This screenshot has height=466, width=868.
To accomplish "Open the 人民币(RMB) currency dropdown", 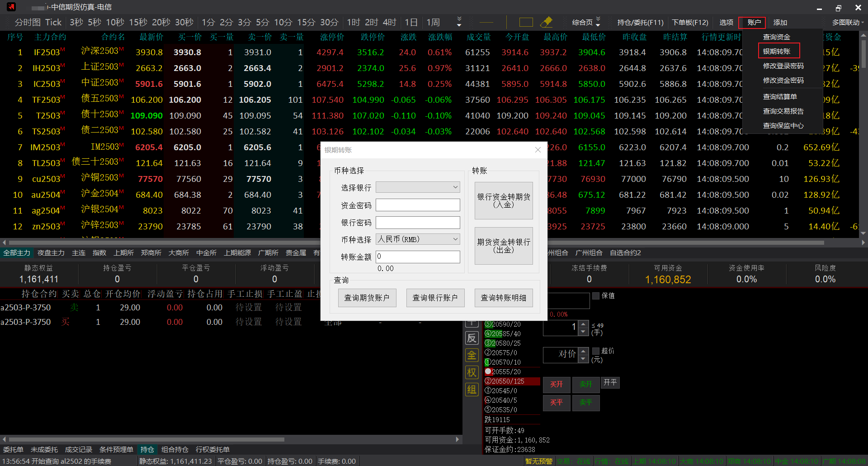I will click(x=418, y=239).
